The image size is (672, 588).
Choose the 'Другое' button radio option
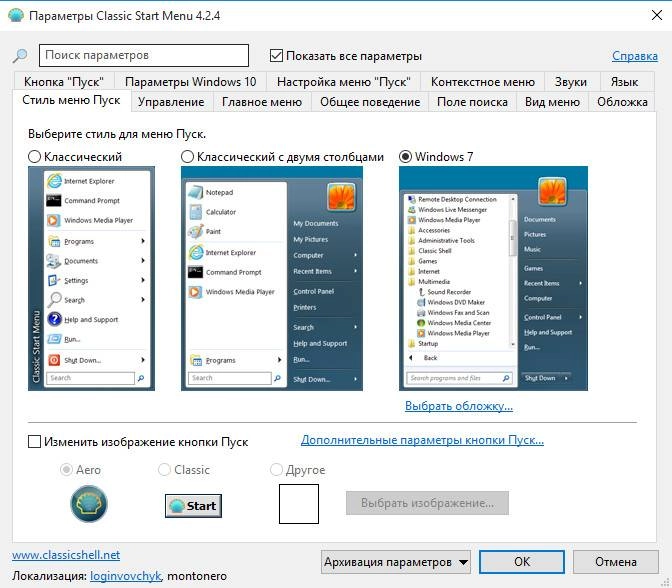[276, 470]
